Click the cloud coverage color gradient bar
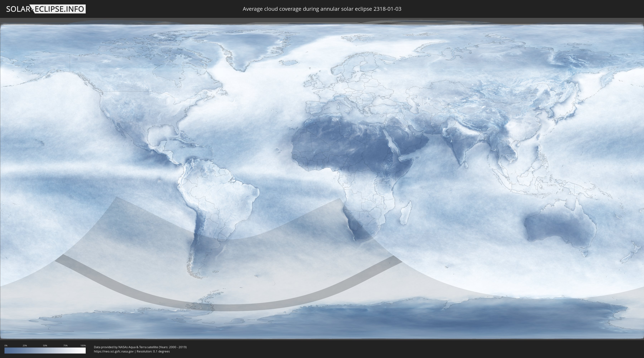Viewport: 644px width, 358px height. (45, 350)
